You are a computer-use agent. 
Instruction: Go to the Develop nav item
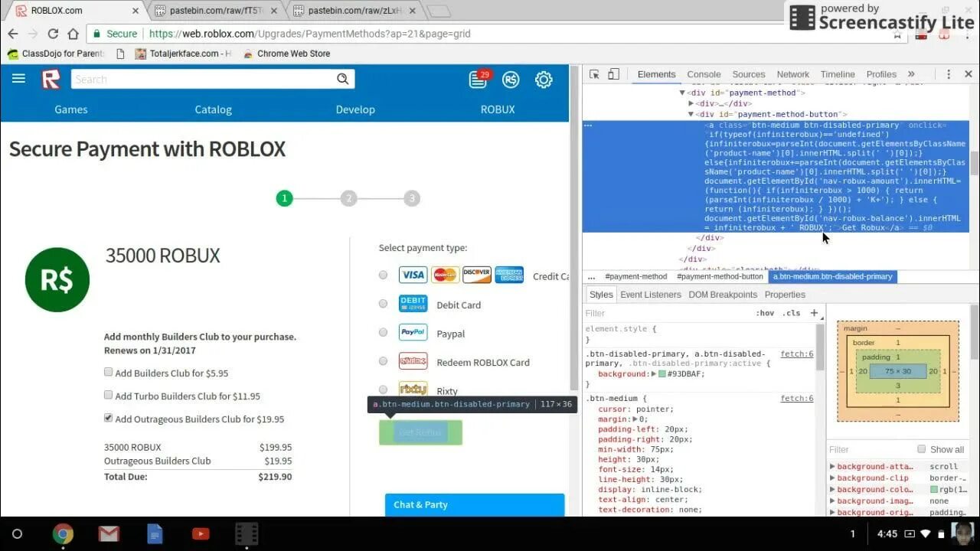tap(355, 109)
